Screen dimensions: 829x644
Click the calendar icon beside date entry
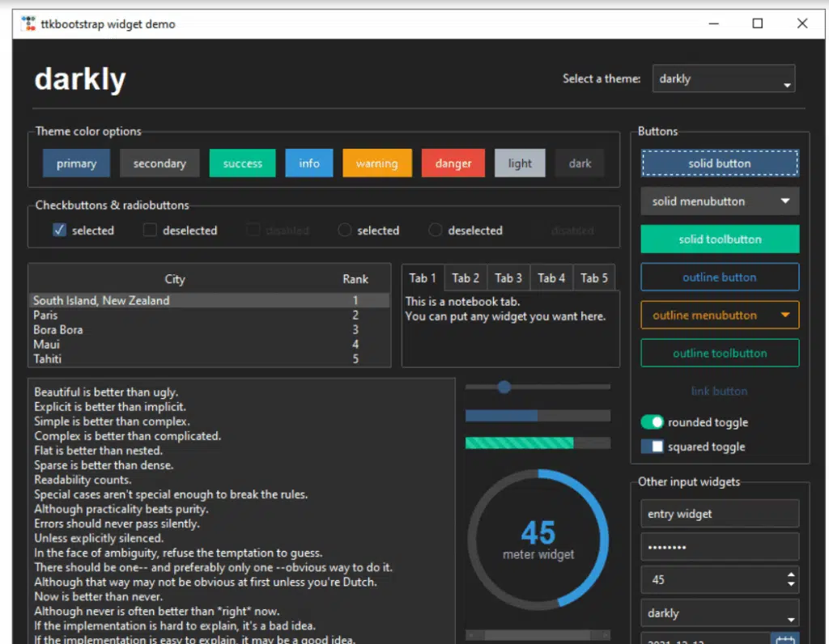tap(784, 638)
